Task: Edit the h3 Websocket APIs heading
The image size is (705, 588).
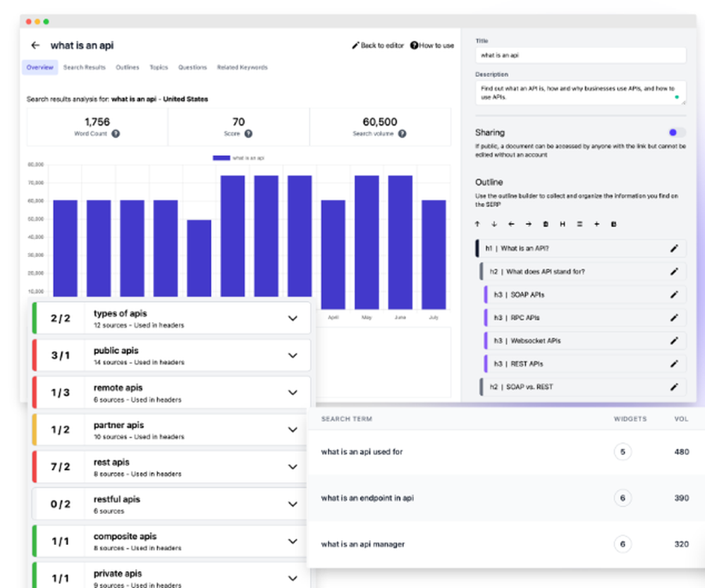Action: point(674,341)
